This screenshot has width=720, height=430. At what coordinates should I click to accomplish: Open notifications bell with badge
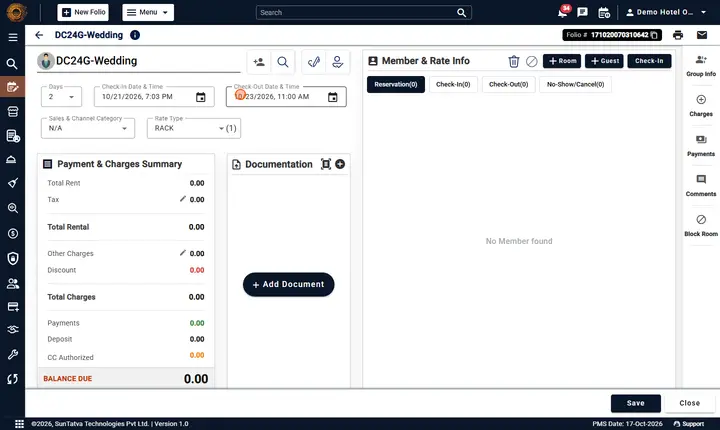(563, 12)
